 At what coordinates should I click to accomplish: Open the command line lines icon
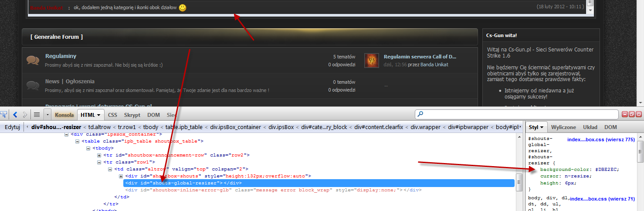coord(37,115)
